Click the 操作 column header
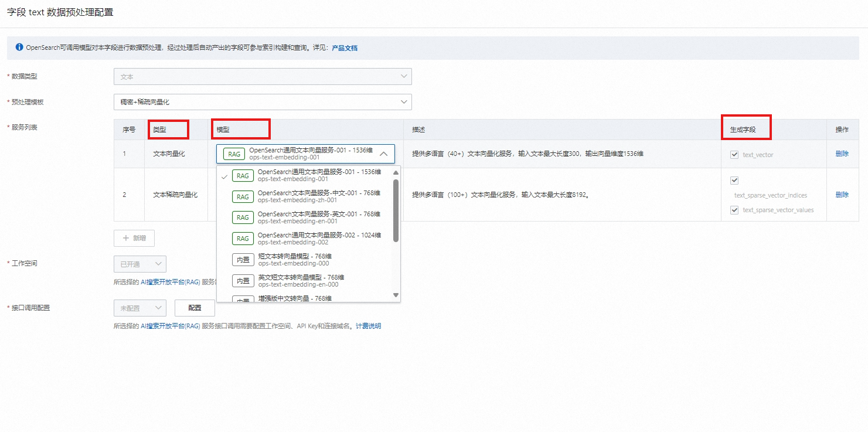This screenshot has width=868, height=432. 842,130
